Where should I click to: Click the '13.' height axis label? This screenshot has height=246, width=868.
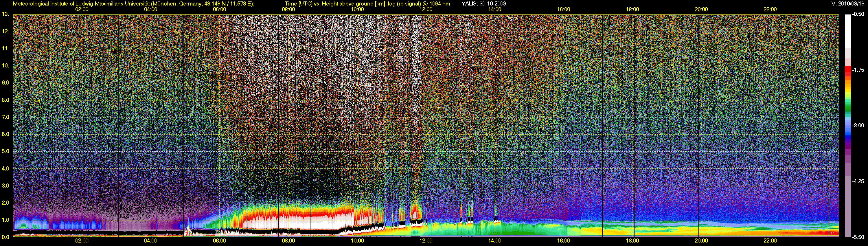5,14
